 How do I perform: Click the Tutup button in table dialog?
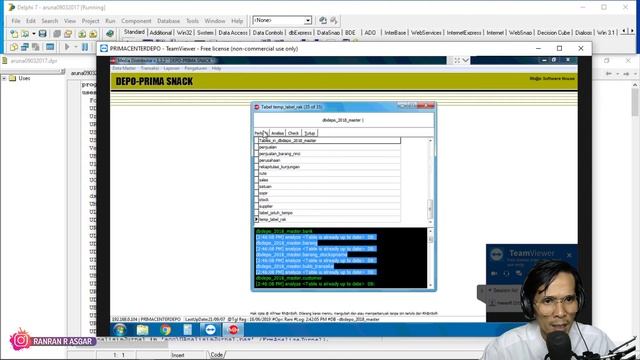point(310,133)
